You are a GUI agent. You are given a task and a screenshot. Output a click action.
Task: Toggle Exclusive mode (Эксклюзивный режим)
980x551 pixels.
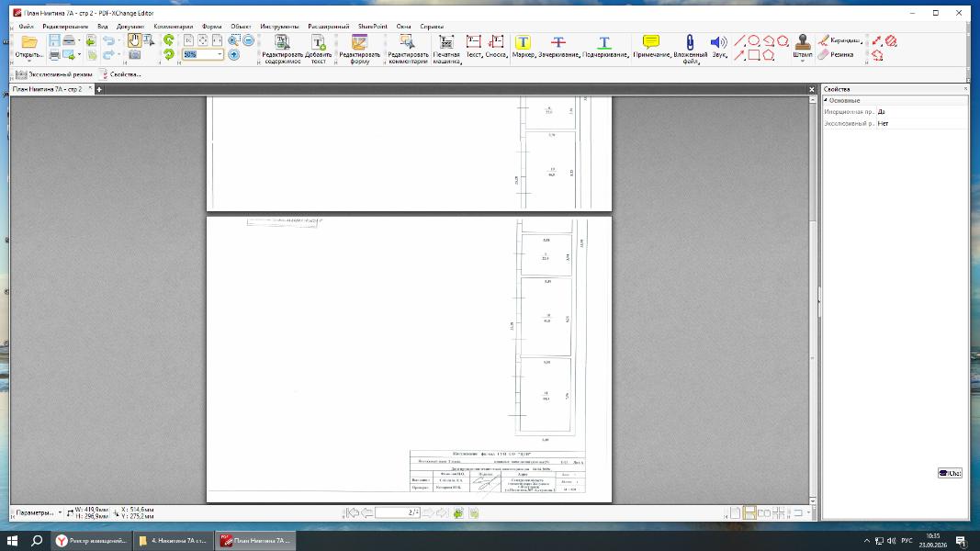pyautogui.click(x=54, y=74)
